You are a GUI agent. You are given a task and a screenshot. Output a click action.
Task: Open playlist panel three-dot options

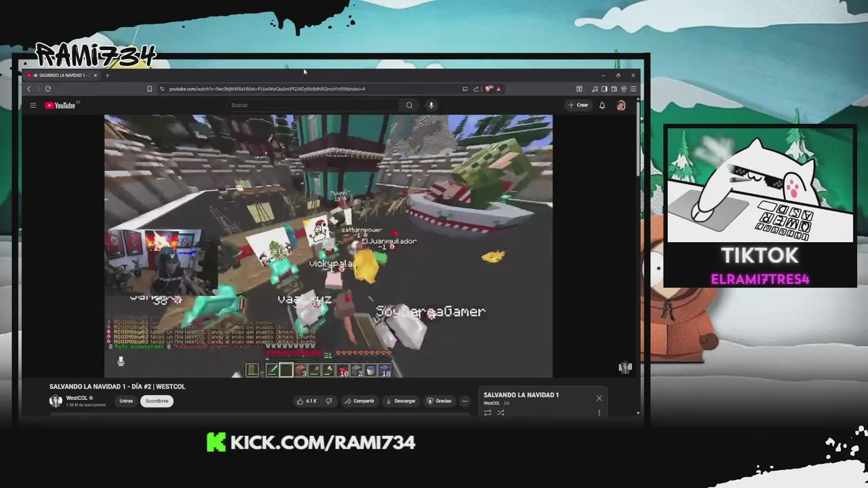599,413
